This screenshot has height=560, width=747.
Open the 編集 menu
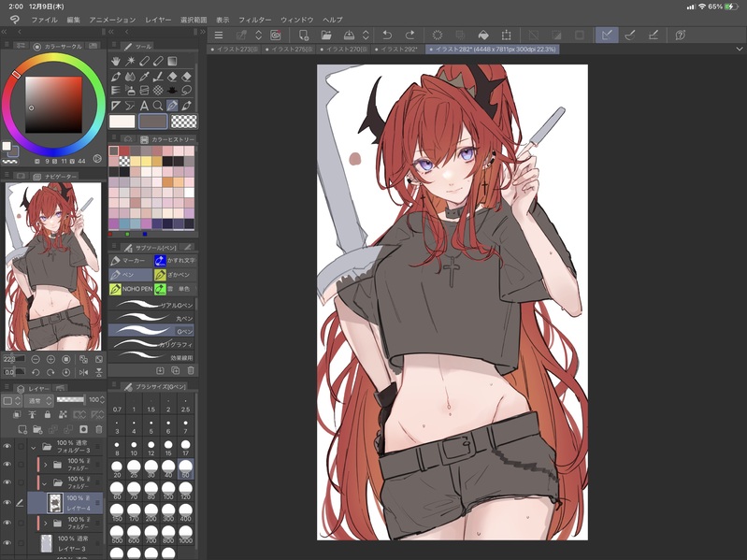[x=73, y=20]
